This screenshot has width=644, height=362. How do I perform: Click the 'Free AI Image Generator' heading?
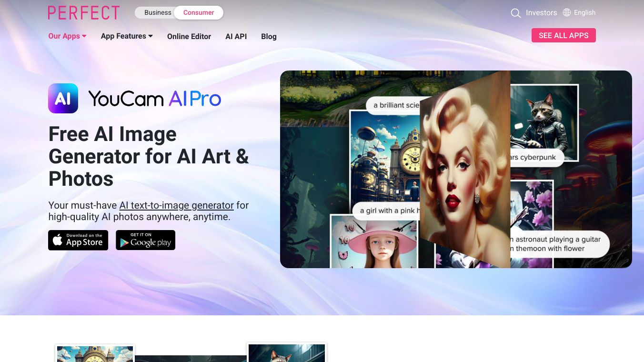pos(149,156)
